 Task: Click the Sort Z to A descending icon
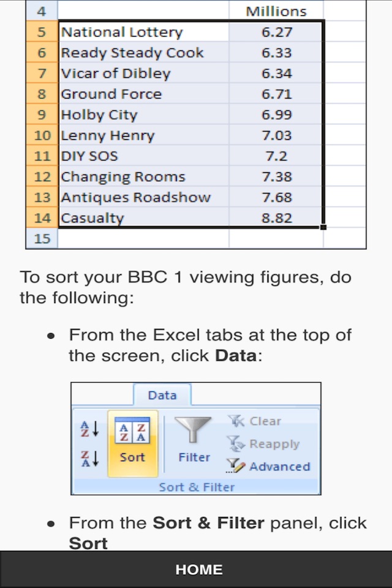tap(90, 459)
